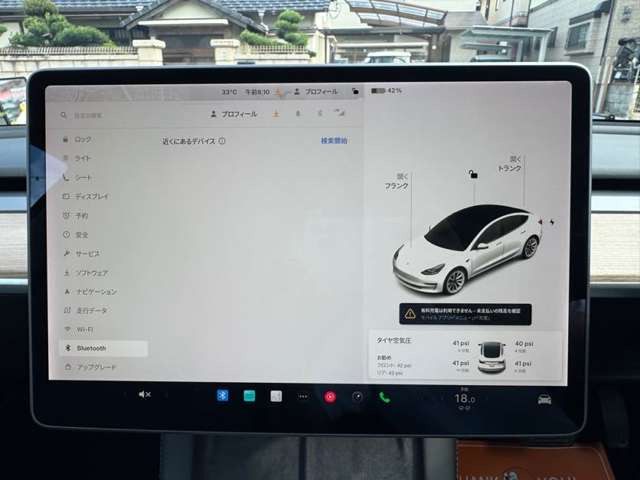This screenshot has height=480, width=640.
Task: Open the red dashcam recorder icon
Action: [x=329, y=396]
